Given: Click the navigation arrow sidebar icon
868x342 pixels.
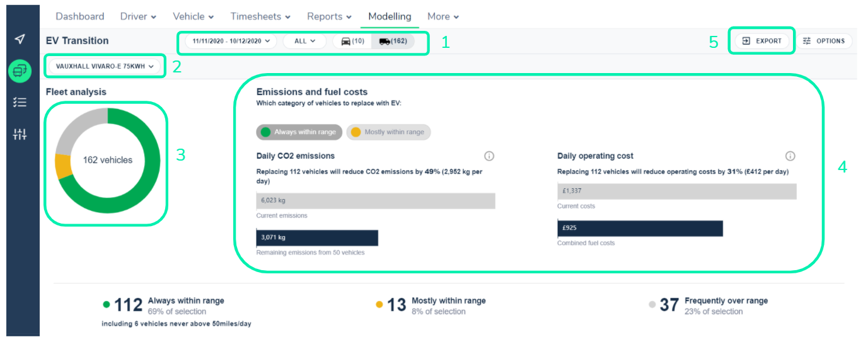Looking at the screenshot, I should pos(20,40).
